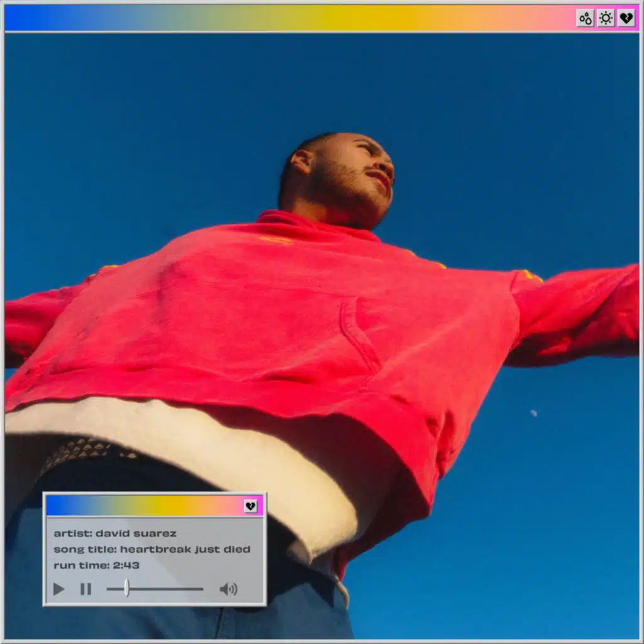Click the text "artist: david suarez"
Viewport: 644px width, 644px height.
click(x=115, y=533)
